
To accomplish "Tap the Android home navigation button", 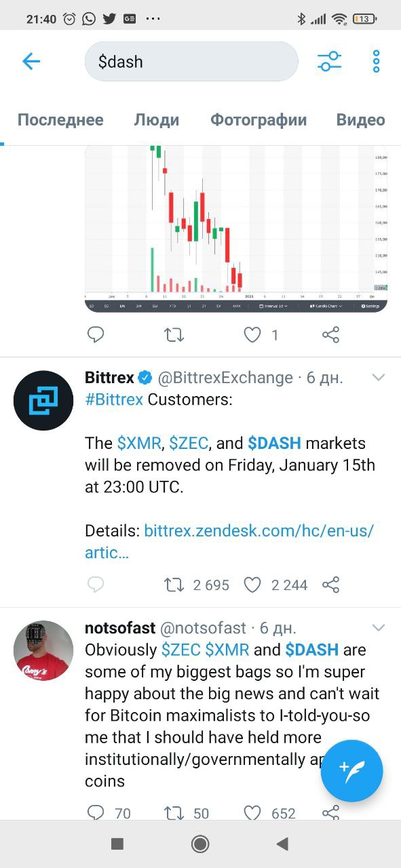I will pos(200,844).
